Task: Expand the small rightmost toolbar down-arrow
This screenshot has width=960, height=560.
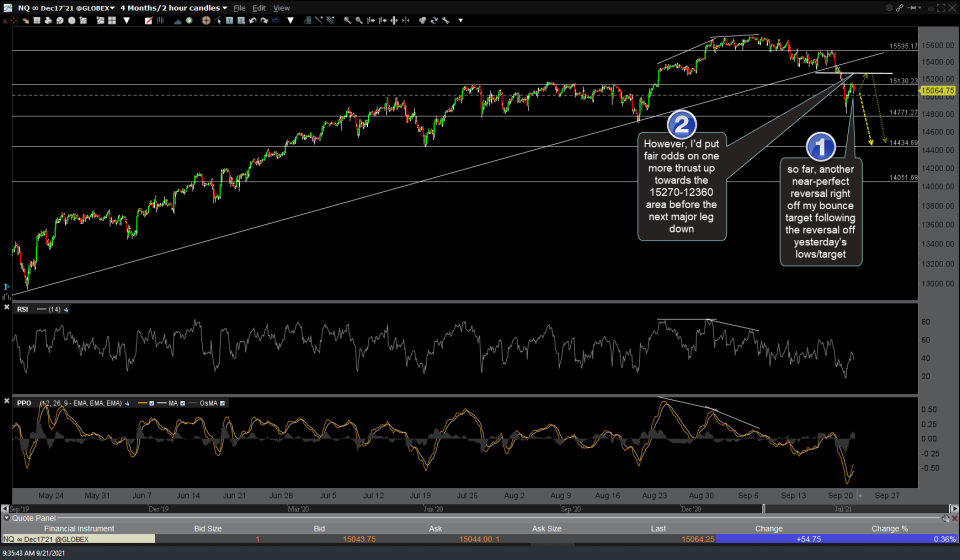Action: [460, 20]
